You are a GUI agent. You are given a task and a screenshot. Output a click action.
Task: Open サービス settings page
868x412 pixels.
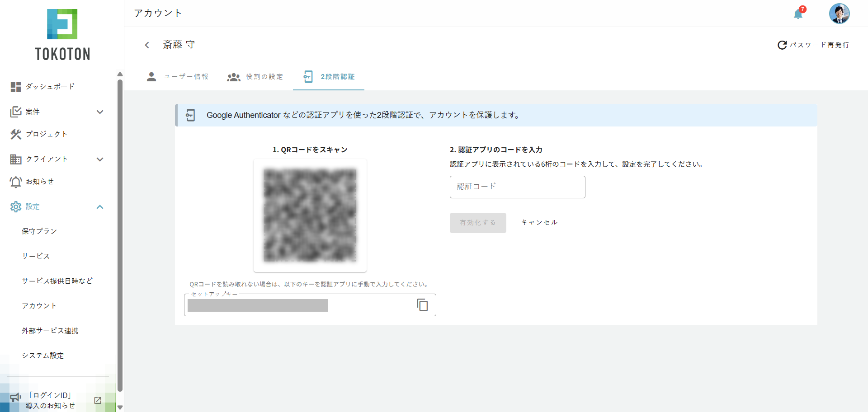[x=36, y=256]
